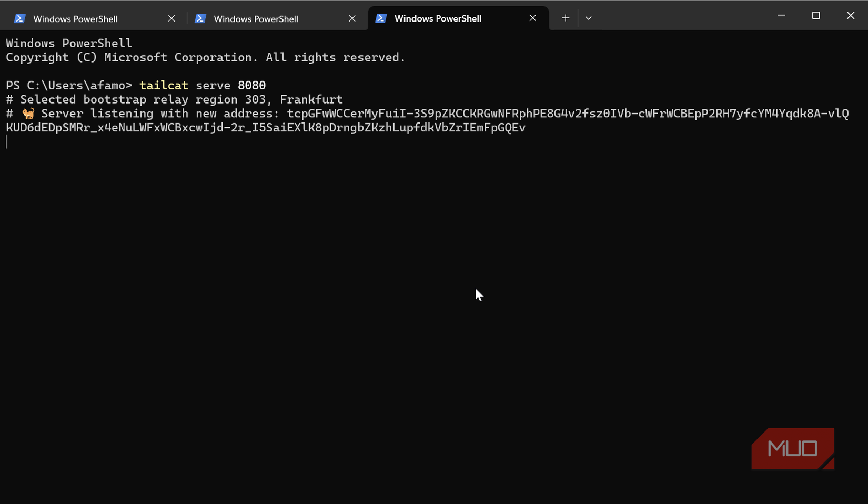
Task: Click the PowerShell icon on the first tab
Action: click(x=20, y=18)
